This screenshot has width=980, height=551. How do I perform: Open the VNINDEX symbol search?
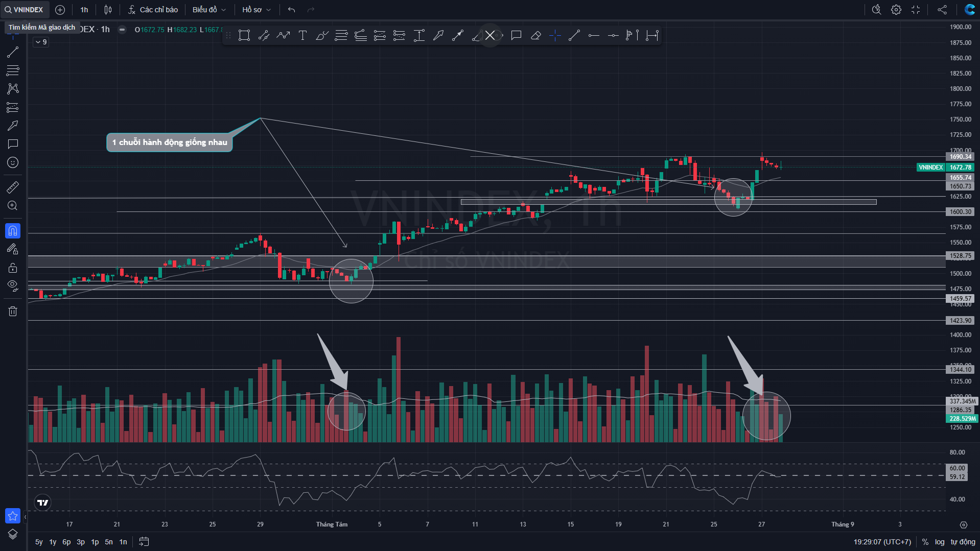pos(25,10)
